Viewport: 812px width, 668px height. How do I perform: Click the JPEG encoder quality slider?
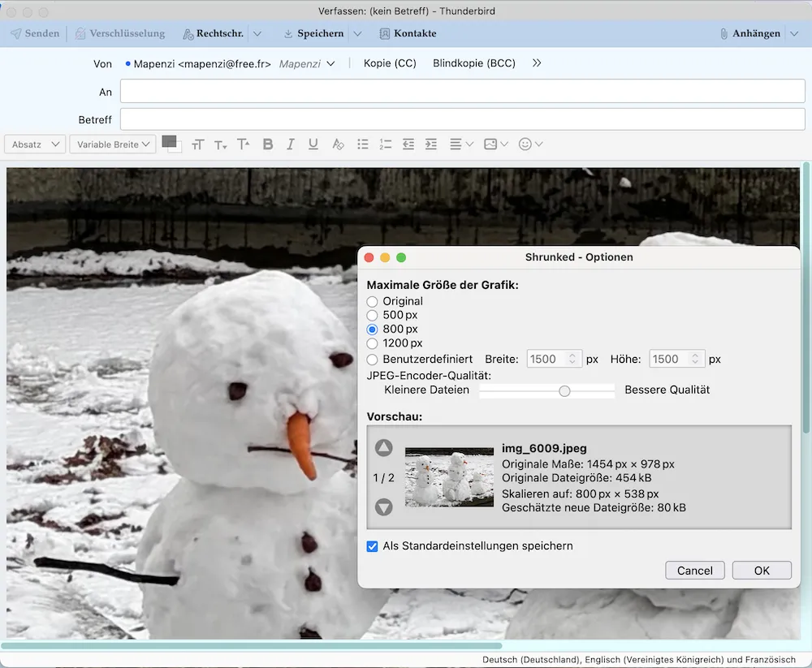pyautogui.click(x=564, y=390)
